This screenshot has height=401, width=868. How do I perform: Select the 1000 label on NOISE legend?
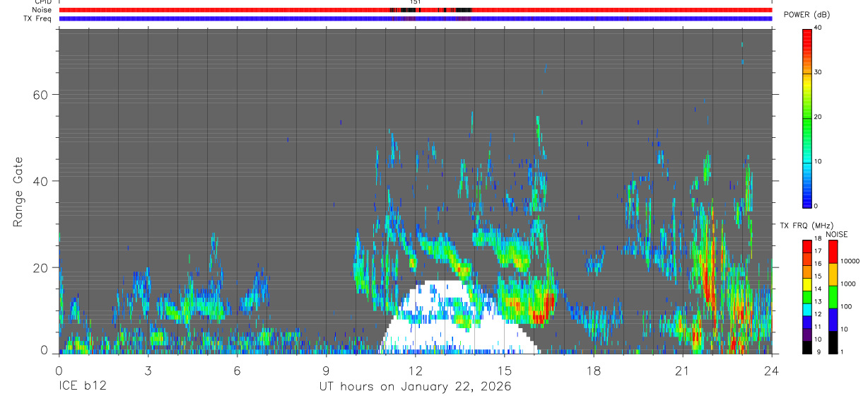click(x=848, y=284)
